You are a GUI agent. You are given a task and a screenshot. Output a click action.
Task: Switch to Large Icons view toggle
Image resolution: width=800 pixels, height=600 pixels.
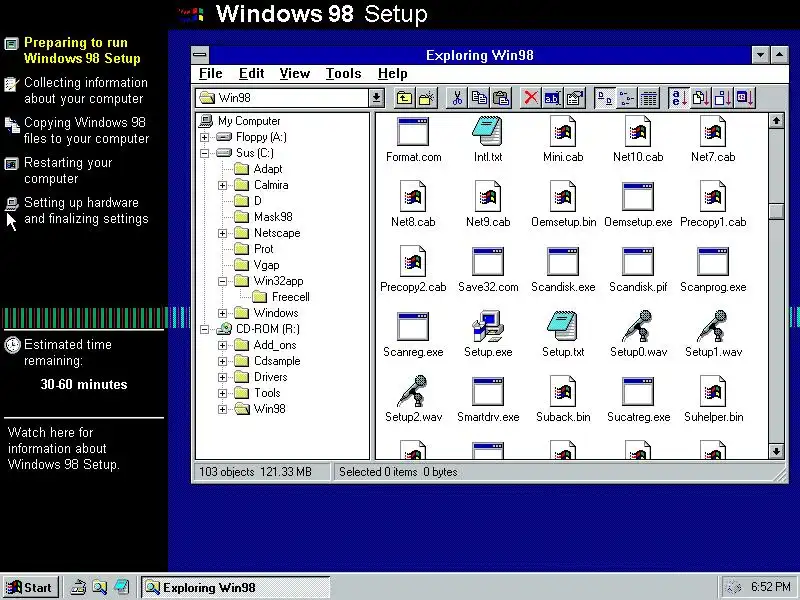tap(605, 97)
